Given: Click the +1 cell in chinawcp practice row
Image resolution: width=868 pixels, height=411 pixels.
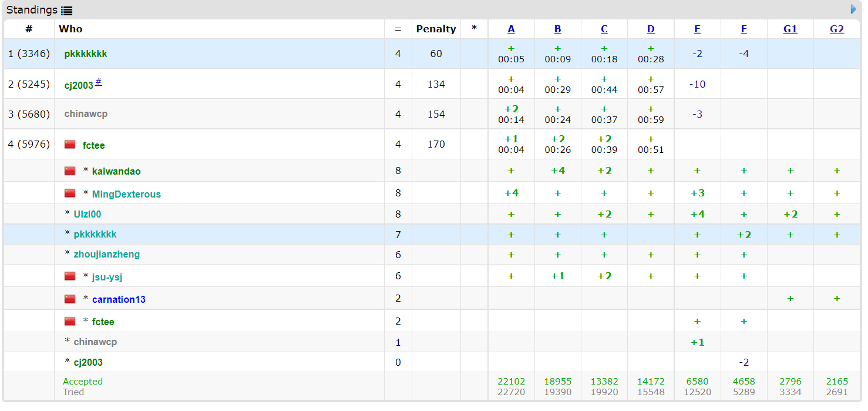Looking at the screenshot, I should (697, 342).
